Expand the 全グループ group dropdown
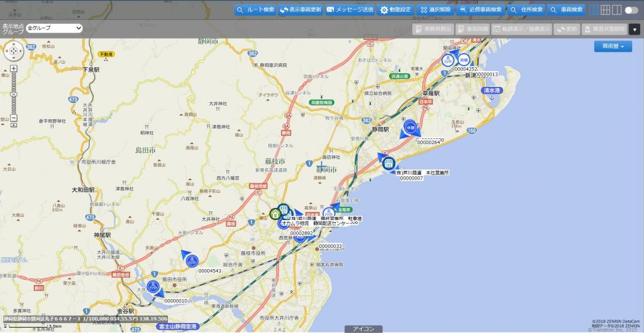 [x=54, y=29]
